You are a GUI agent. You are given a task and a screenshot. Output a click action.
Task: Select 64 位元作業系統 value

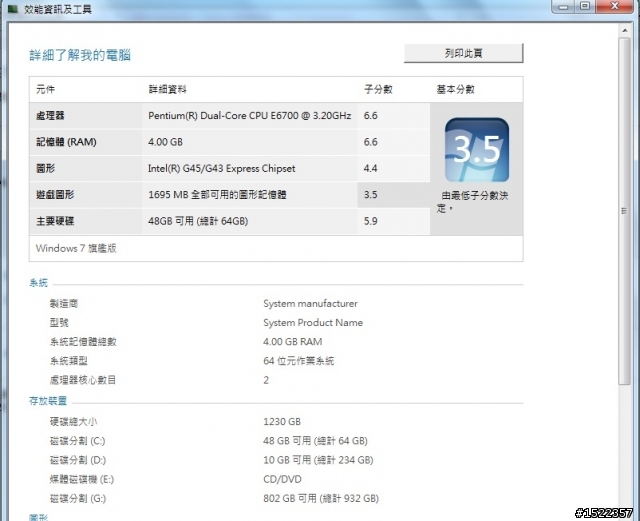tap(299, 361)
